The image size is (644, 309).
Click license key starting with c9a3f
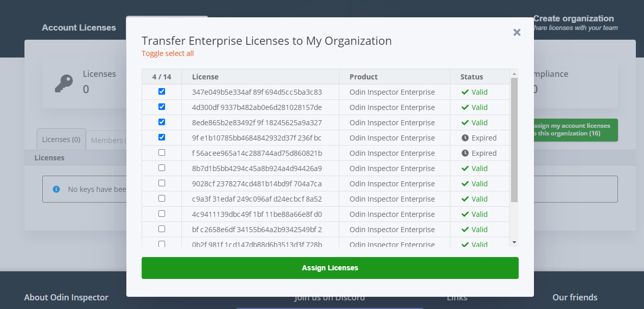(x=257, y=199)
